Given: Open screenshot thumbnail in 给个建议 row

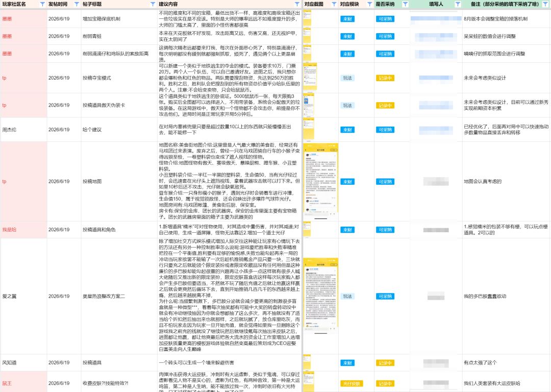Looking at the screenshot, I should 309,129.
